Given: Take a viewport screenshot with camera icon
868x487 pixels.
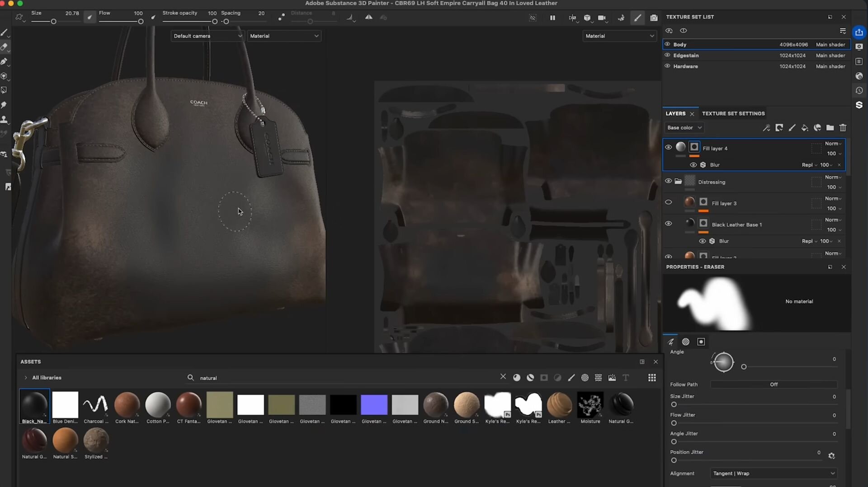Looking at the screenshot, I should tap(654, 18).
